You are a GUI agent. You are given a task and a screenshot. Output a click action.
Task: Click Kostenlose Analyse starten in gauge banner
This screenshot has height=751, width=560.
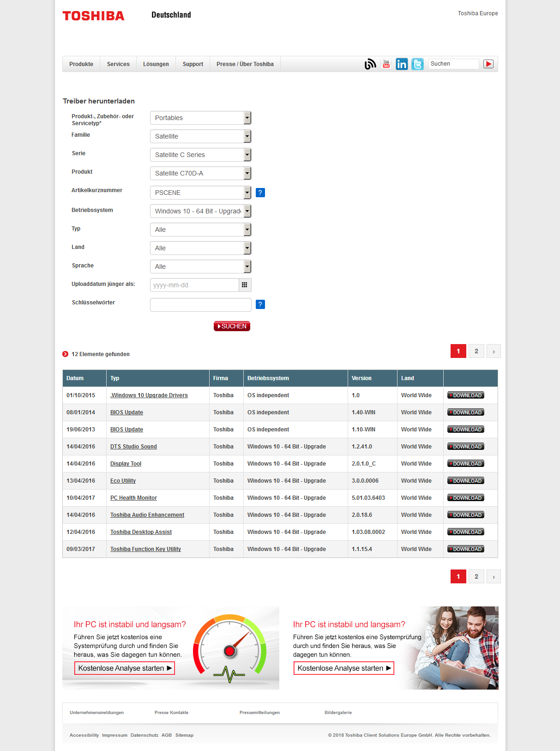[x=125, y=668]
